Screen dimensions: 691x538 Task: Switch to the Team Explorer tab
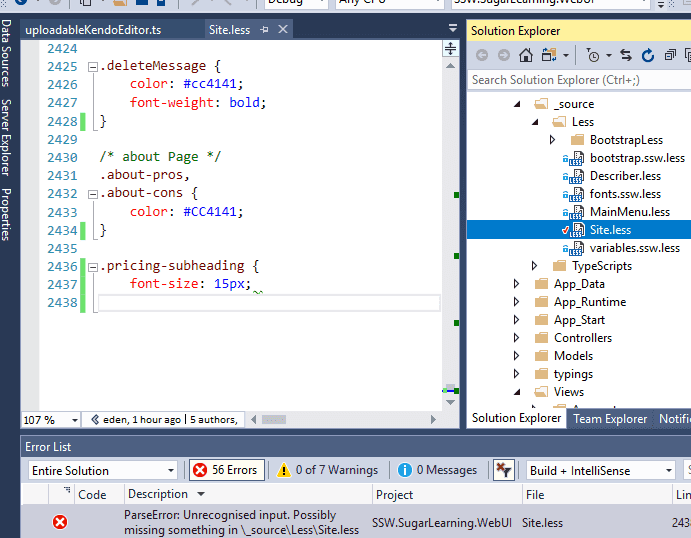[x=609, y=419]
